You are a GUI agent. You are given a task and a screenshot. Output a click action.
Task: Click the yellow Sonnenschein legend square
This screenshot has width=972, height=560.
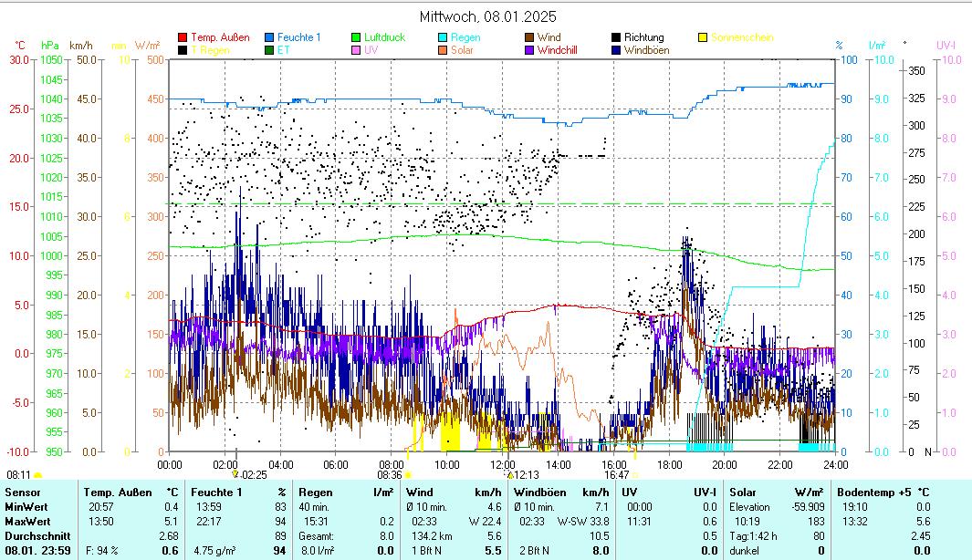[x=703, y=38]
